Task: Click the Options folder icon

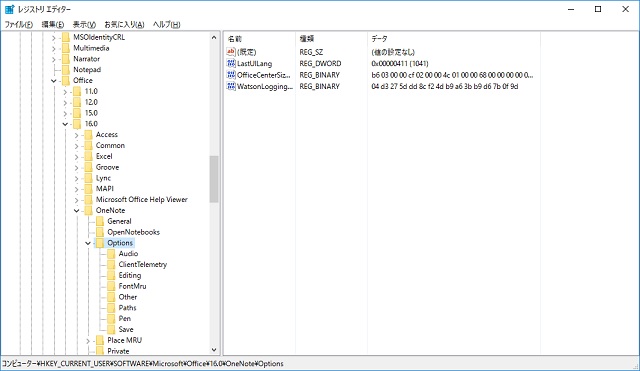Action: point(100,243)
